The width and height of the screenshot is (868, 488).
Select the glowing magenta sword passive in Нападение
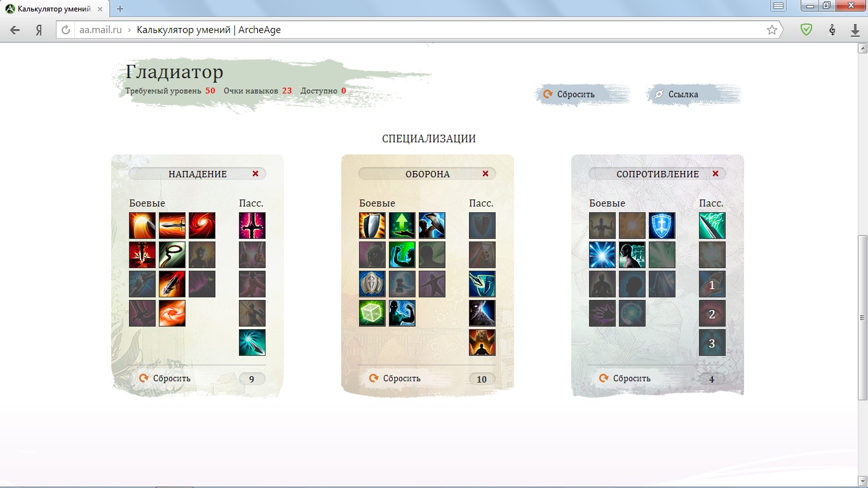pos(252,226)
